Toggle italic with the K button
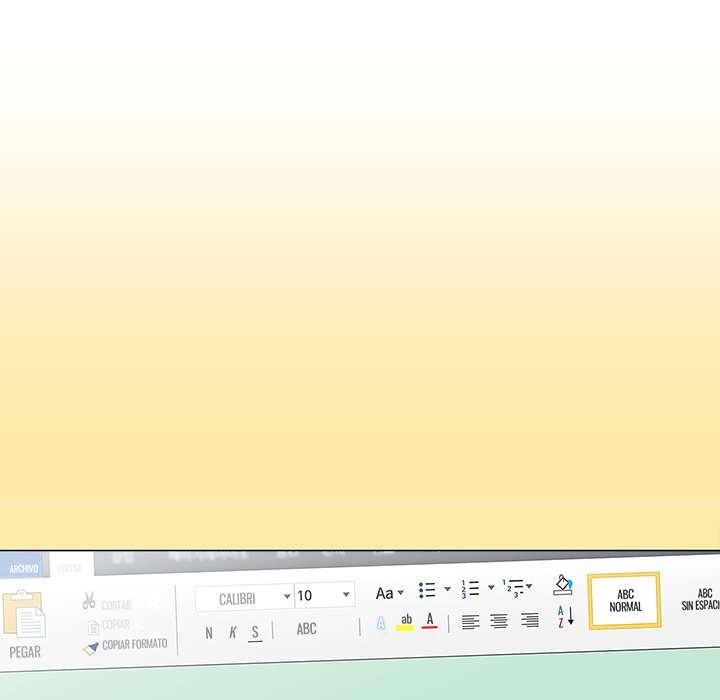The height and width of the screenshot is (700, 720). click(232, 632)
